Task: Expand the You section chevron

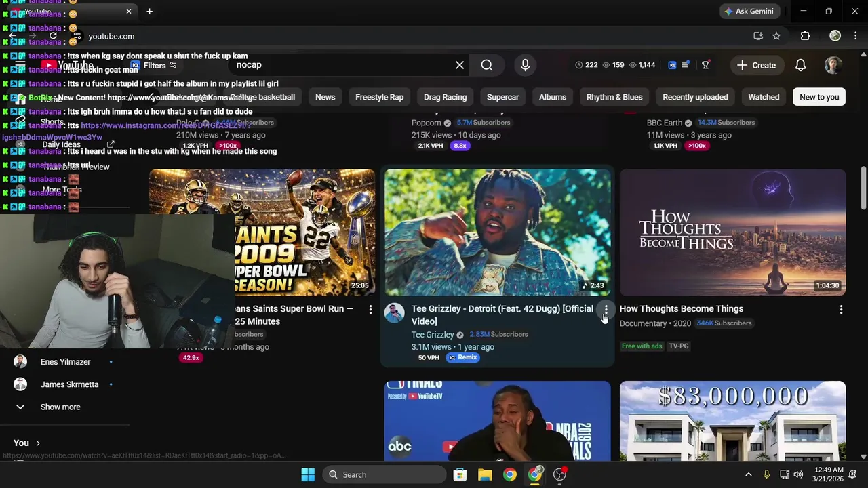Action: 38,443
